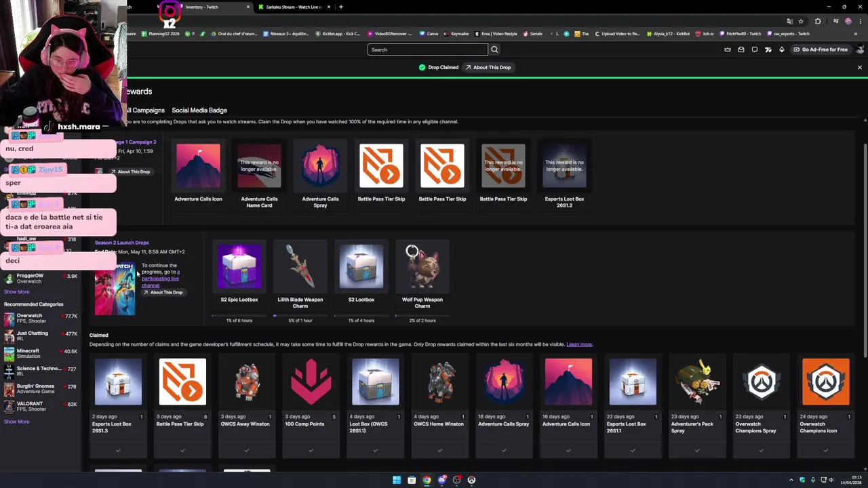Open Minecraft recommended category
The height and width of the screenshot is (488, 868).
click(x=41, y=353)
